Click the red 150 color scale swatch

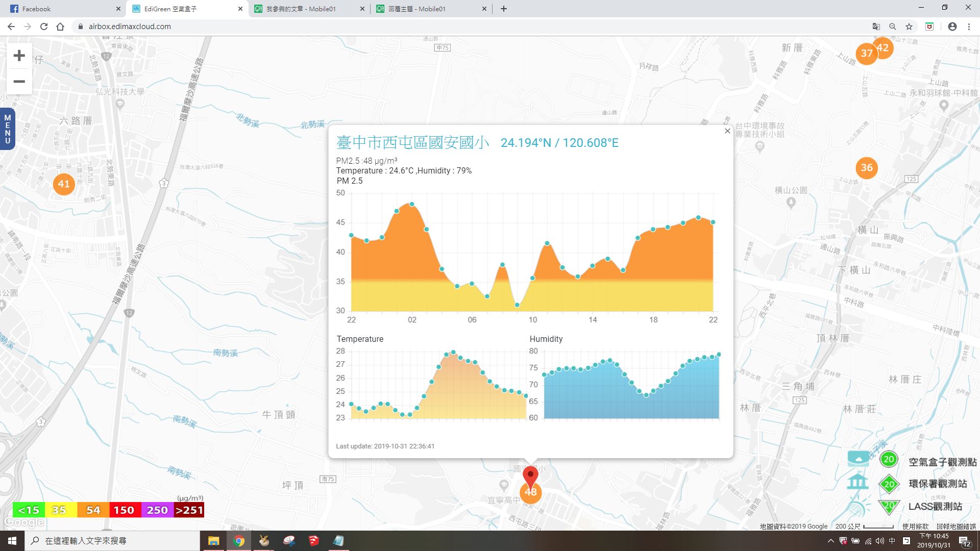click(x=125, y=510)
